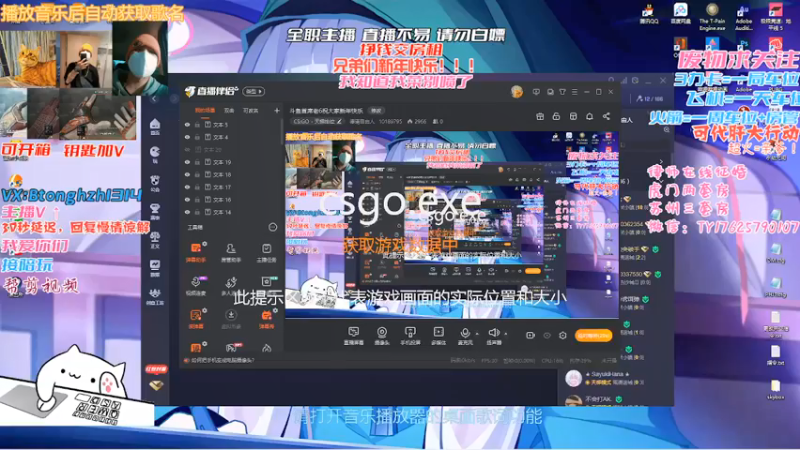
Task: Open the 虚拟形象 download tool
Action: (231, 318)
